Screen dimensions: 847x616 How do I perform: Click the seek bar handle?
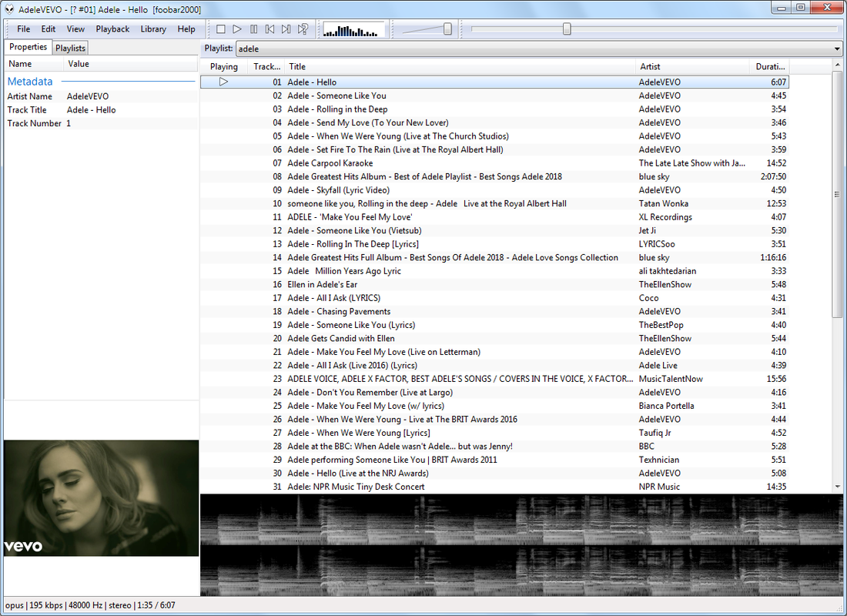pyautogui.click(x=567, y=29)
